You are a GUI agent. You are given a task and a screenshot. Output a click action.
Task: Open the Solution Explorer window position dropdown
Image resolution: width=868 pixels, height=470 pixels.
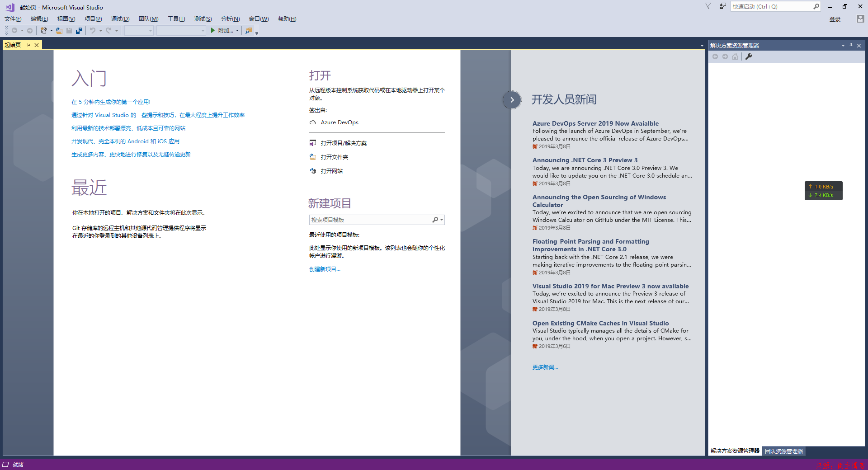click(x=843, y=46)
